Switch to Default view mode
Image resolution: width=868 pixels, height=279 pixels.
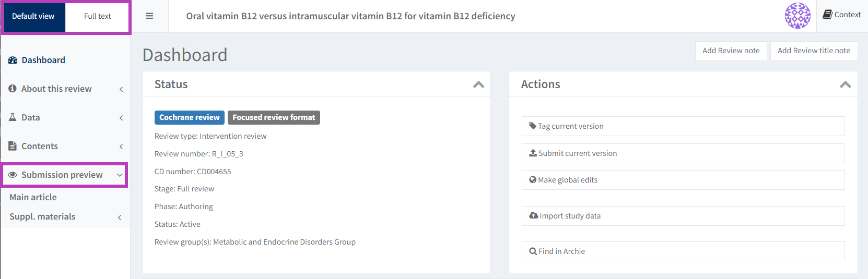pos(33,17)
